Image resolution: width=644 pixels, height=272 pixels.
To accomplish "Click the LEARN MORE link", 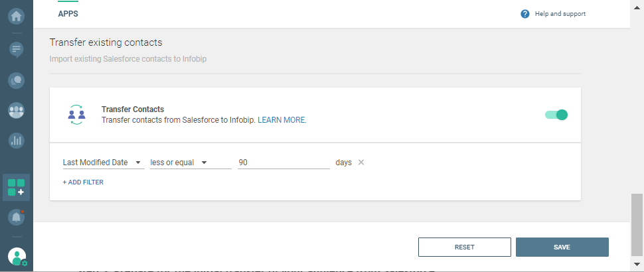I will click(282, 120).
